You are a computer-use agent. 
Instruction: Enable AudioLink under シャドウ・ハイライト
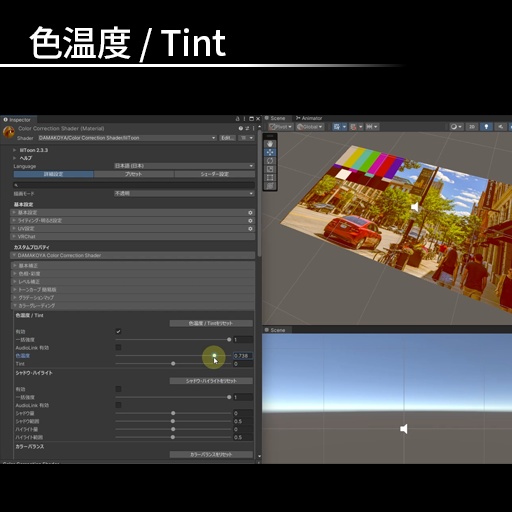pos(118,405)
